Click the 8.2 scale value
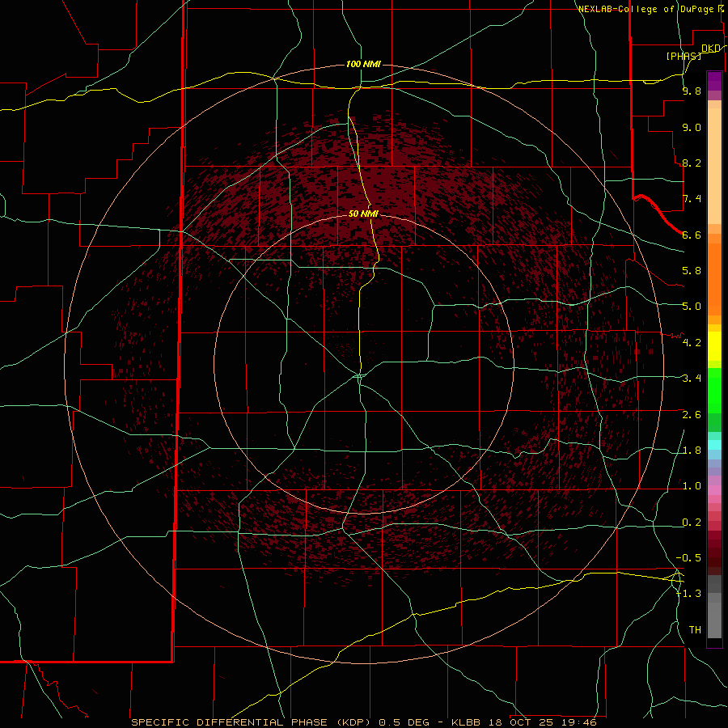The image size is (728, 728). pos(692,163)
